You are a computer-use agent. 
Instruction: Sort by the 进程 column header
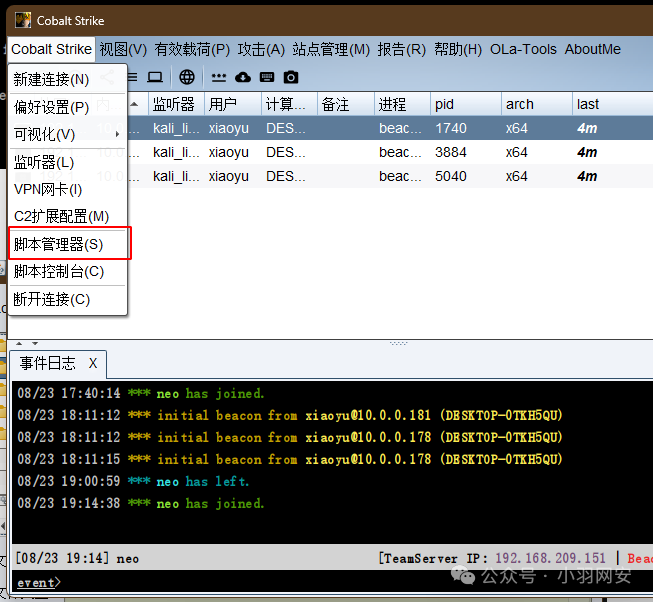402,104
